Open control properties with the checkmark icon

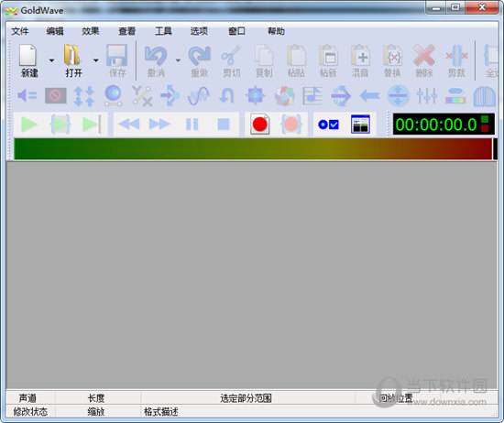click(328, 125)
